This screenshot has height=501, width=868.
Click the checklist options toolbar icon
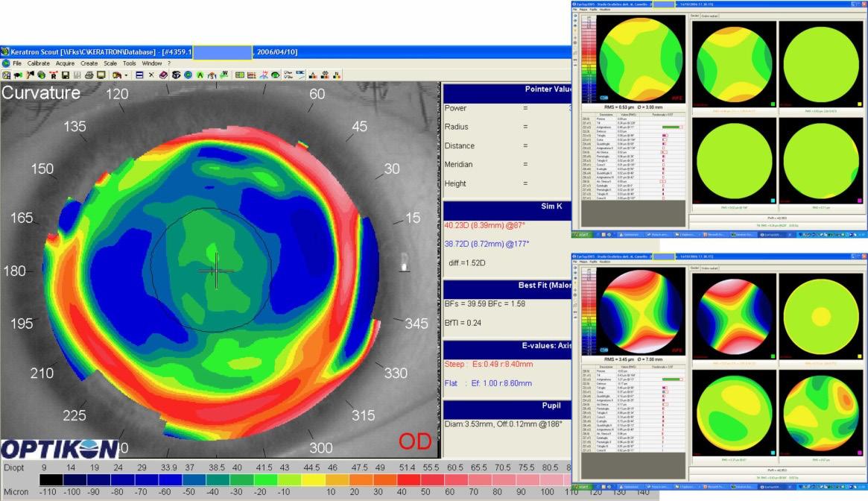(x=288, y=75)
